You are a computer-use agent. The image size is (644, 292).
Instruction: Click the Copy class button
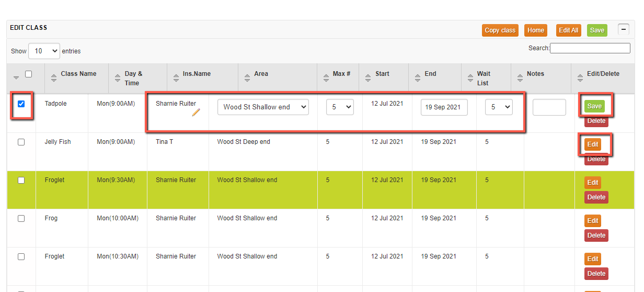click(500, 30)
